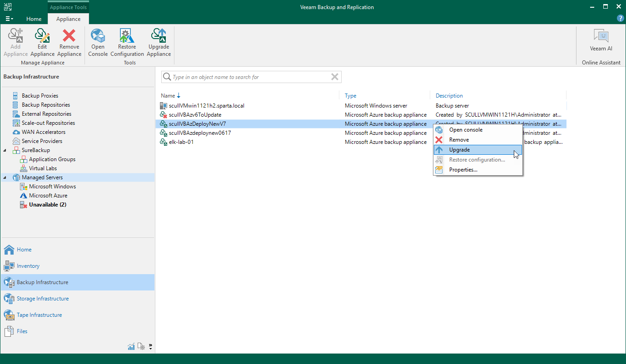Choose Remove in context menu
626x364 pixels.
tap(478, 140)
